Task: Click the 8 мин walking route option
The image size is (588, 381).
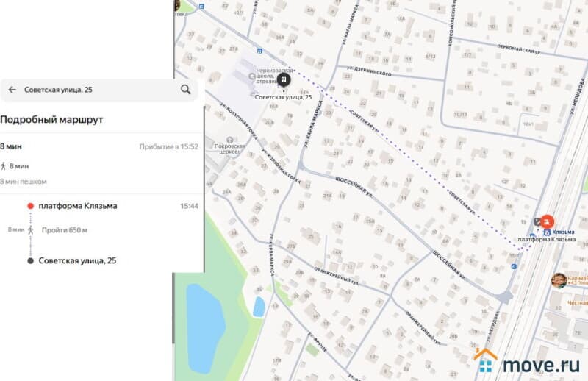Action: 18,167
